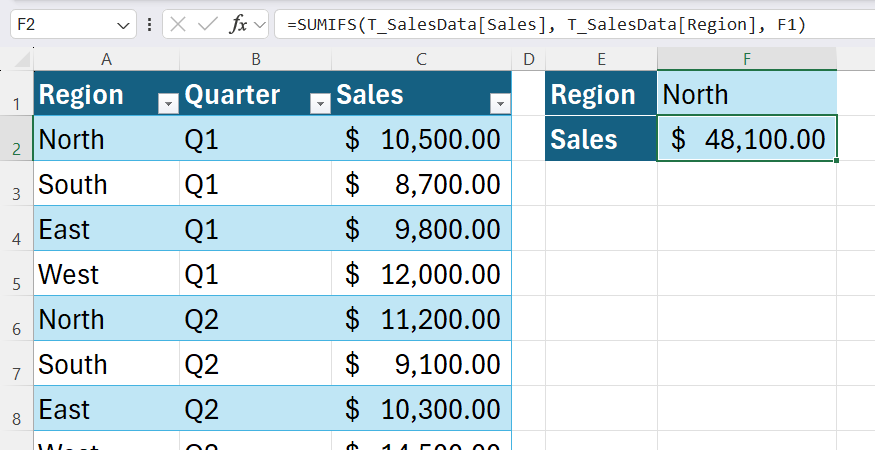Select cell A7 containing South
Viewport: 875px width, 450px height.
click(x=107, y=363)
